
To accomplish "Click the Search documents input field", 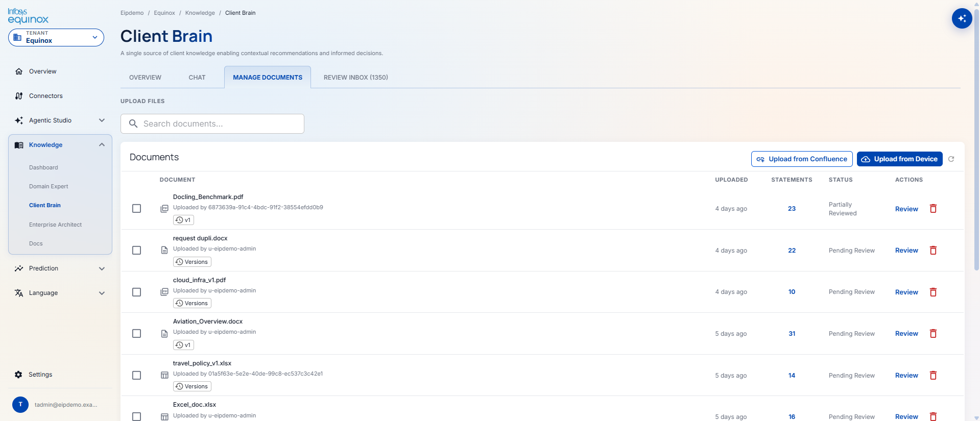I will click(212, 123).
